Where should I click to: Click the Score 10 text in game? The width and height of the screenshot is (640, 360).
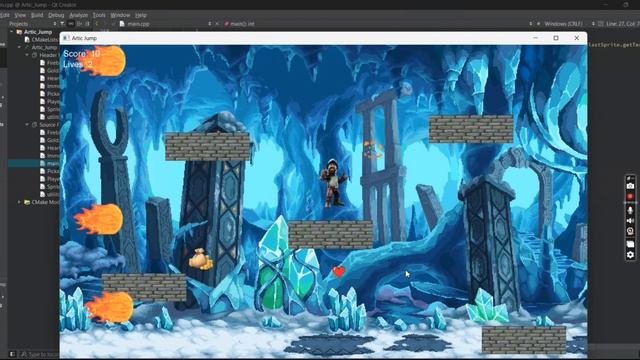tap(82, 54)
